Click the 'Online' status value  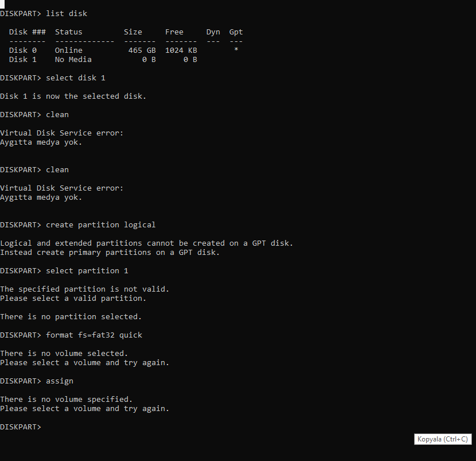coord(69,50)
